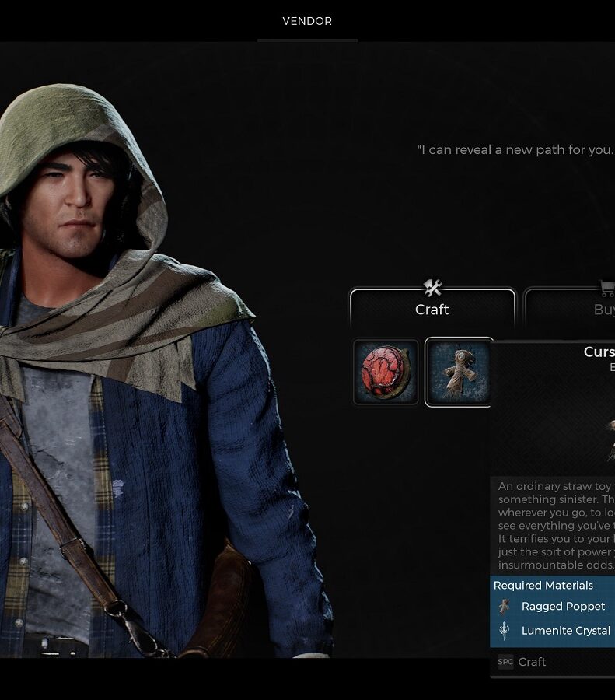The width and height of the screenshot is (615, 700).
Task: Click the Lumenite Crystal material icon
Action: 505,630
